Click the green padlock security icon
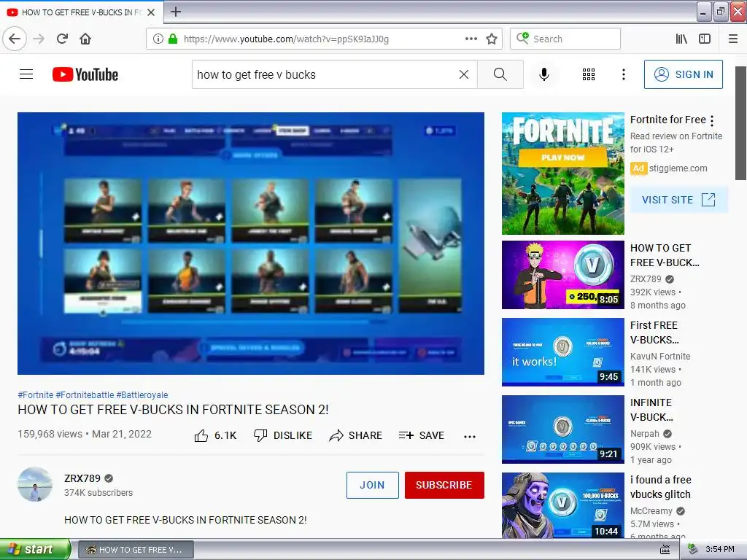This screenshot has width=747, height=560. [173, 39]
